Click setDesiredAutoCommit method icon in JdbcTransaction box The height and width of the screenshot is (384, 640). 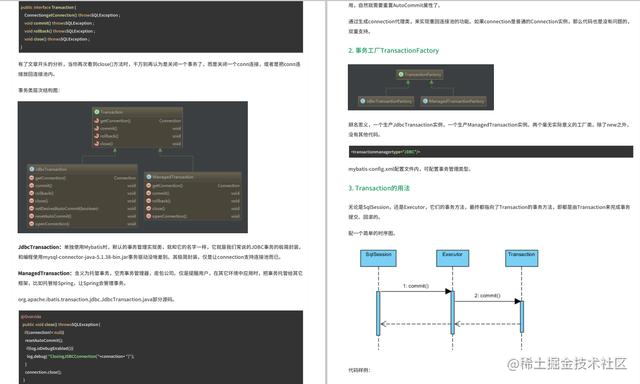tap(31, 209)
